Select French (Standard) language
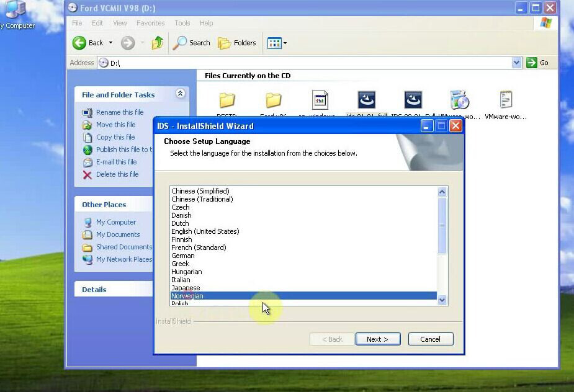This screenshot has height=392, width=574. pyautogui.click(x=304, y=247)
